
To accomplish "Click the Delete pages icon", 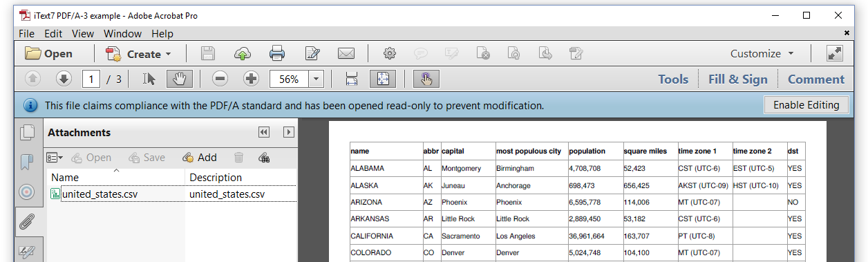I will point(483,53).
